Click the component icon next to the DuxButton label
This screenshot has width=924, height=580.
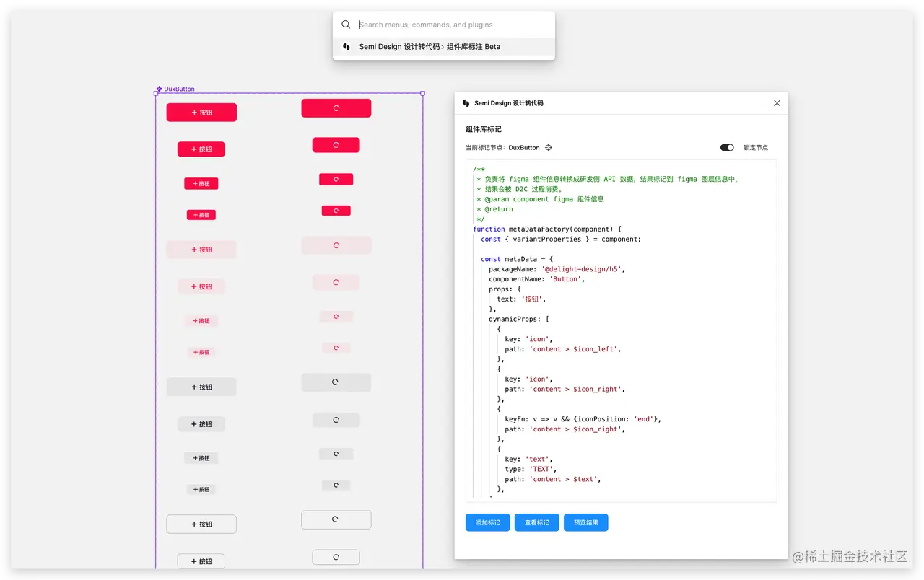click(x=159, y=89)
